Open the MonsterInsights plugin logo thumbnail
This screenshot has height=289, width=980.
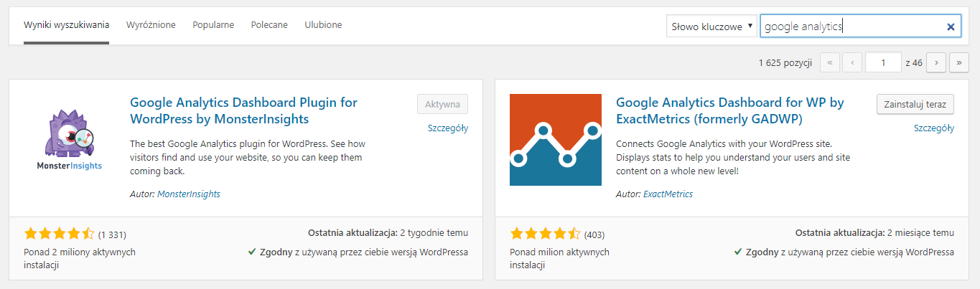pos(70,140)
